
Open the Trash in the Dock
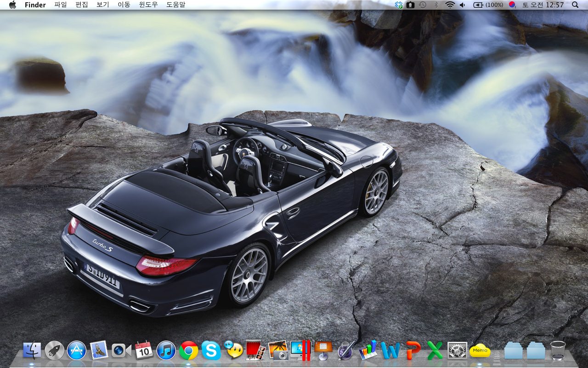pyautogui.click(x=558, y=351)
